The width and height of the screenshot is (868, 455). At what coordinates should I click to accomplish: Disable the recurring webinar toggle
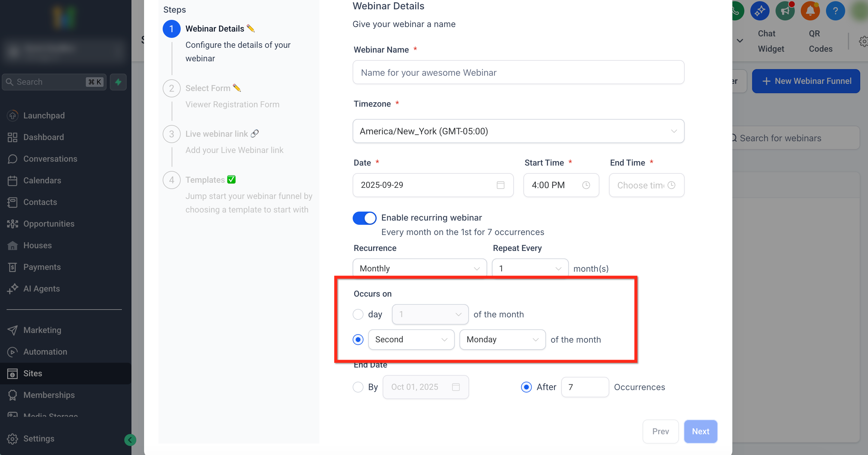pos(364,218)
